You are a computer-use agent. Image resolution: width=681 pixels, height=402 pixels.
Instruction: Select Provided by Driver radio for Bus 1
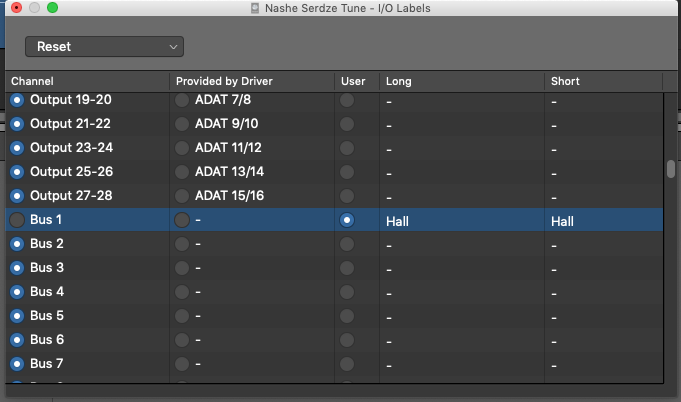click(182, 220)
